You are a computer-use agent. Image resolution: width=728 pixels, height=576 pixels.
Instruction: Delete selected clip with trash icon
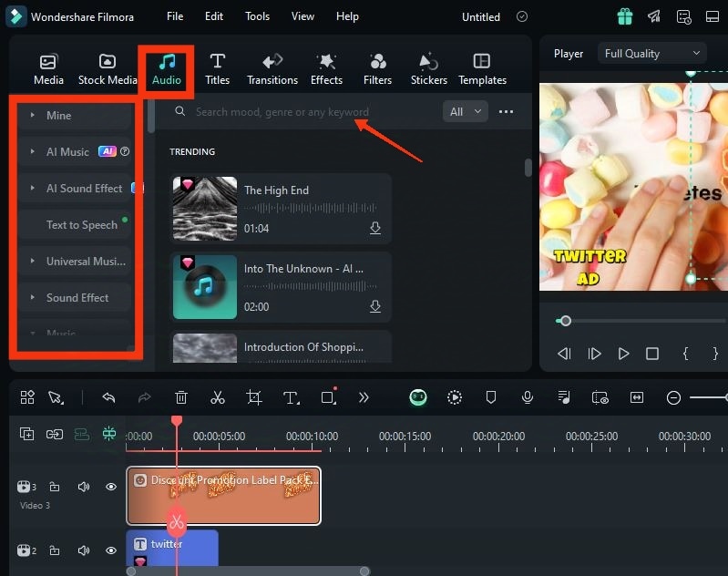coord(181,397)
